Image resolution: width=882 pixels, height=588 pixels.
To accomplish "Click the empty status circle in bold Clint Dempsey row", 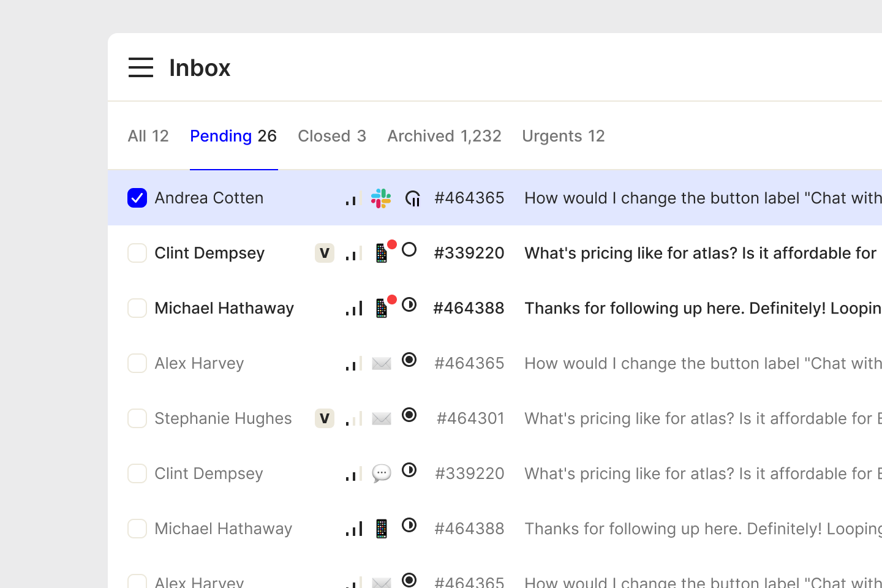I will click(409, 250).
